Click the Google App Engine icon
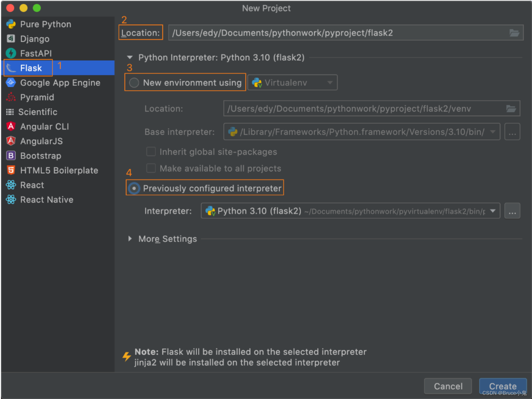 point(11,82)
